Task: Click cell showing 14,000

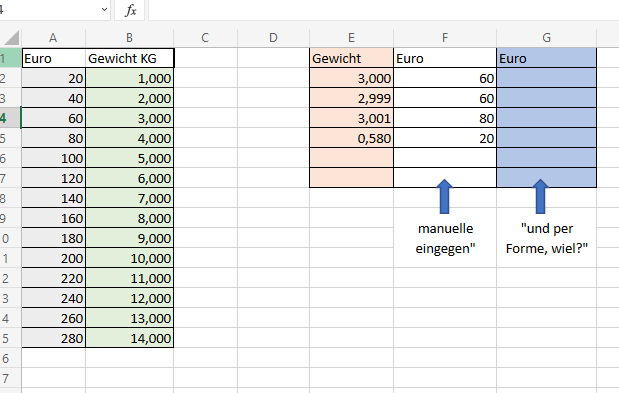Action: coord(129,338)
